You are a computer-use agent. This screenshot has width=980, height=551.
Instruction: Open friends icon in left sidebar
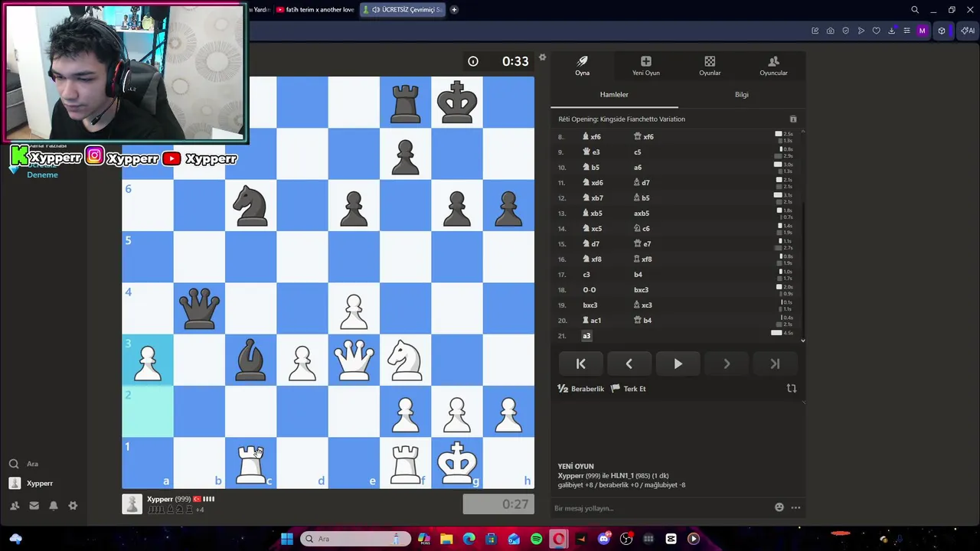[14, 506]
